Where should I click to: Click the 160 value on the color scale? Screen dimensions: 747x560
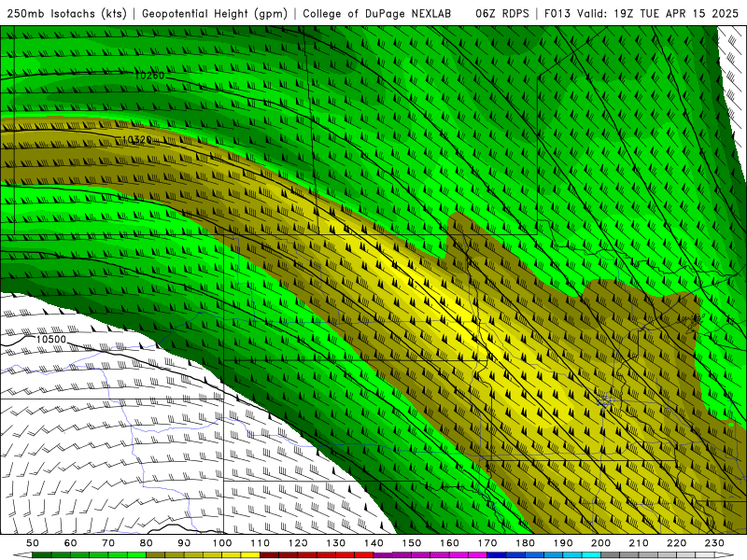(x=450, y=543)
